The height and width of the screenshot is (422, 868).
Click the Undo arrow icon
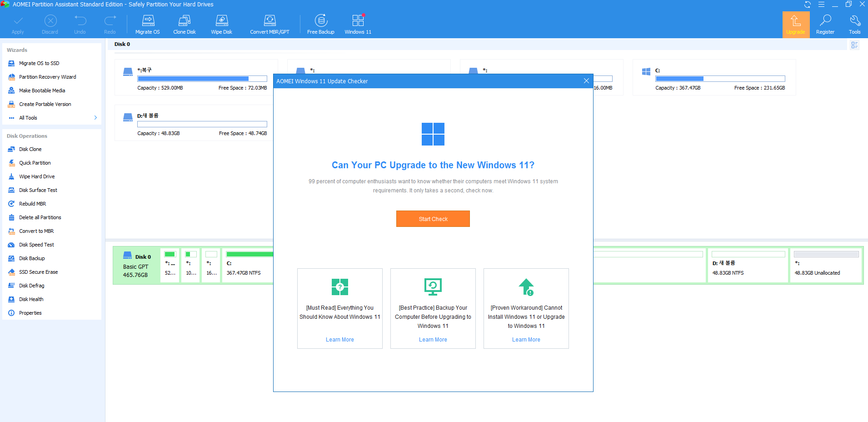80,21
